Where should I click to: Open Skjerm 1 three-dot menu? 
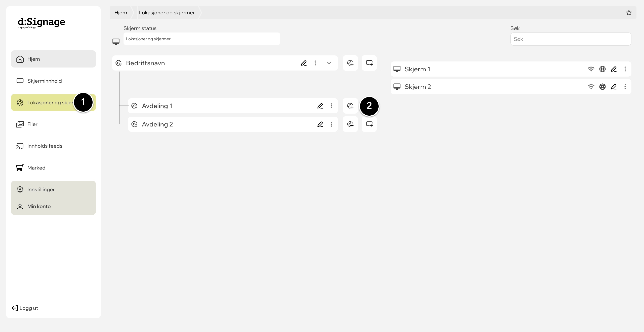click(x=625, y=69)
